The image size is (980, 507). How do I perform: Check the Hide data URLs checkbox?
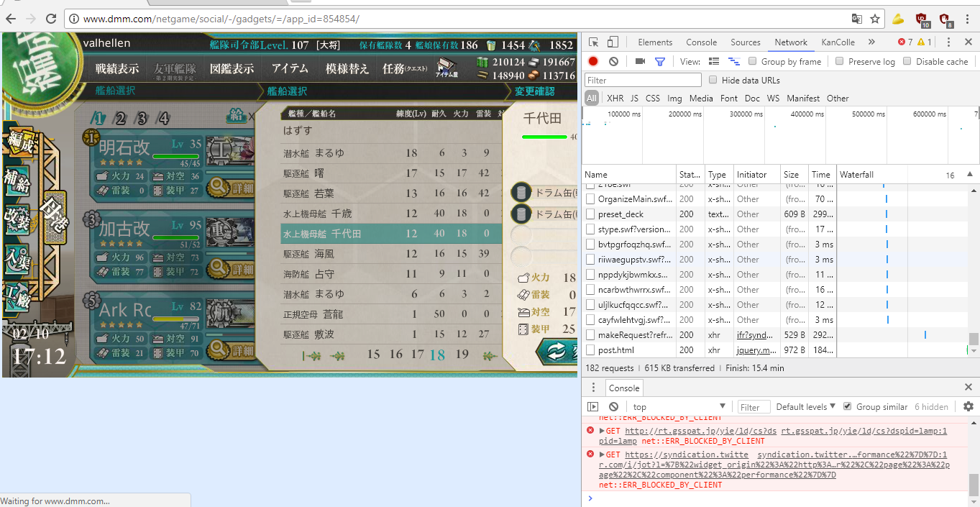[713, 81]
